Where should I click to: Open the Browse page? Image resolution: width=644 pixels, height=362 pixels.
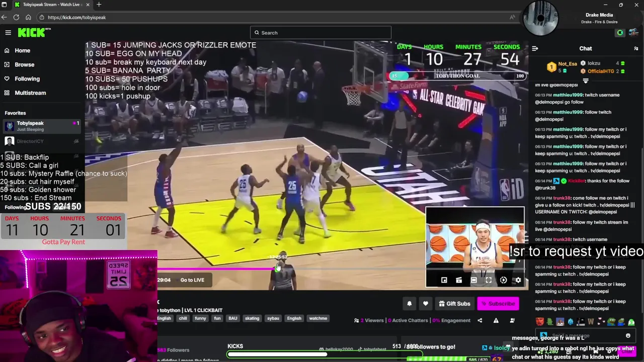click(24, 64)
